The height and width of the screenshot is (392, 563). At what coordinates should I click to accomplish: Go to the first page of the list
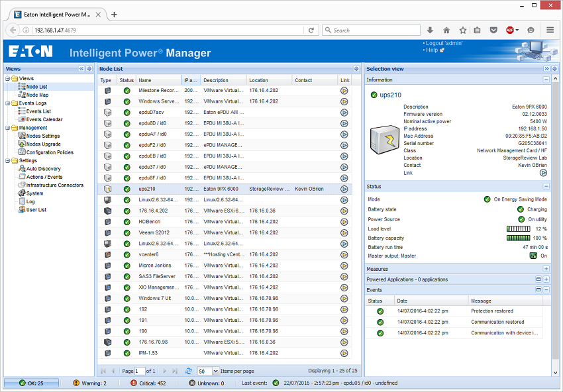103,371
